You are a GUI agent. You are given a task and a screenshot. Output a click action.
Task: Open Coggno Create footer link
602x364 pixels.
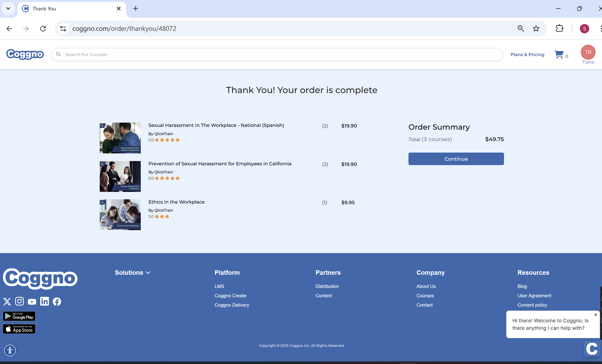[x=230, y=295]
